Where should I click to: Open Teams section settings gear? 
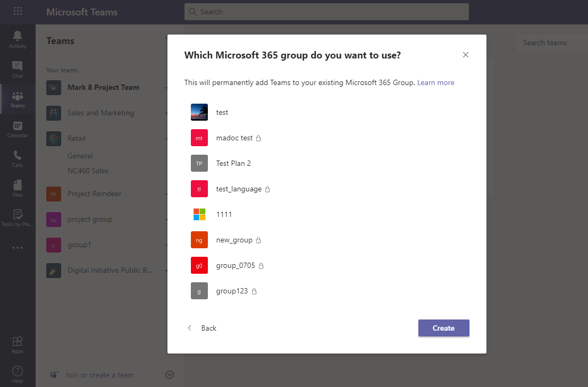click(x=169, y=374)
